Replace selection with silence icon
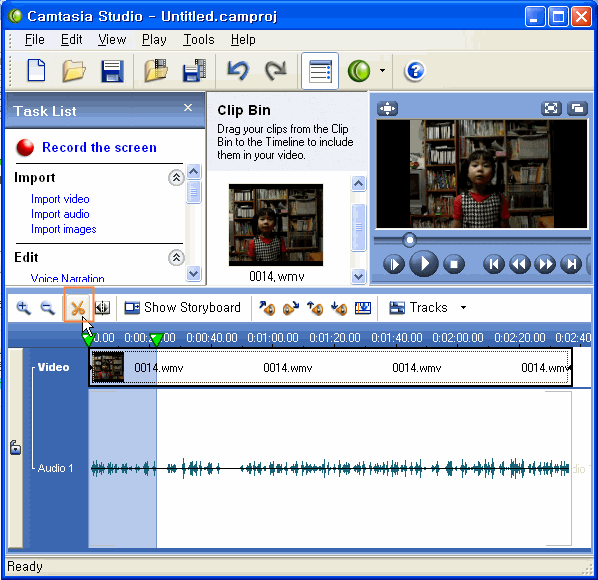This screenshot has height=580, width=598. [x=363, y=308]
